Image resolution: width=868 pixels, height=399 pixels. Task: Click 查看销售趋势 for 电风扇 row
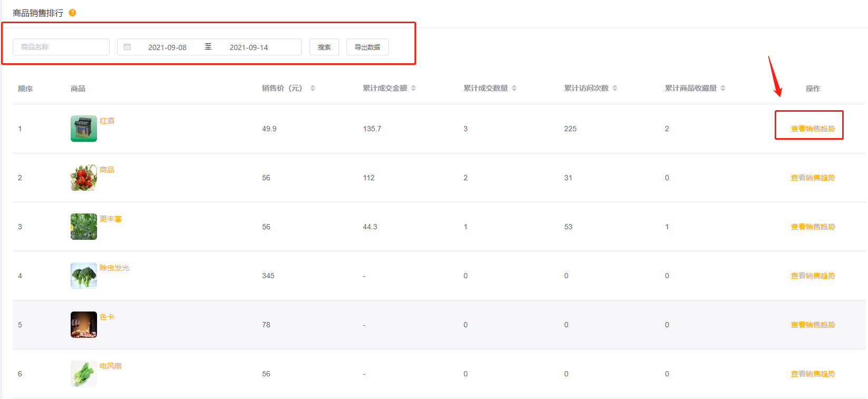[x=813, y=374]
